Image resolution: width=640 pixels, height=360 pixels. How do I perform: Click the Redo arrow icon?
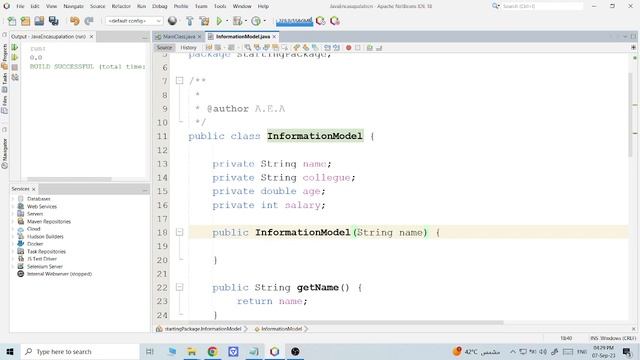pyautogui.click(x=89, y=21)
